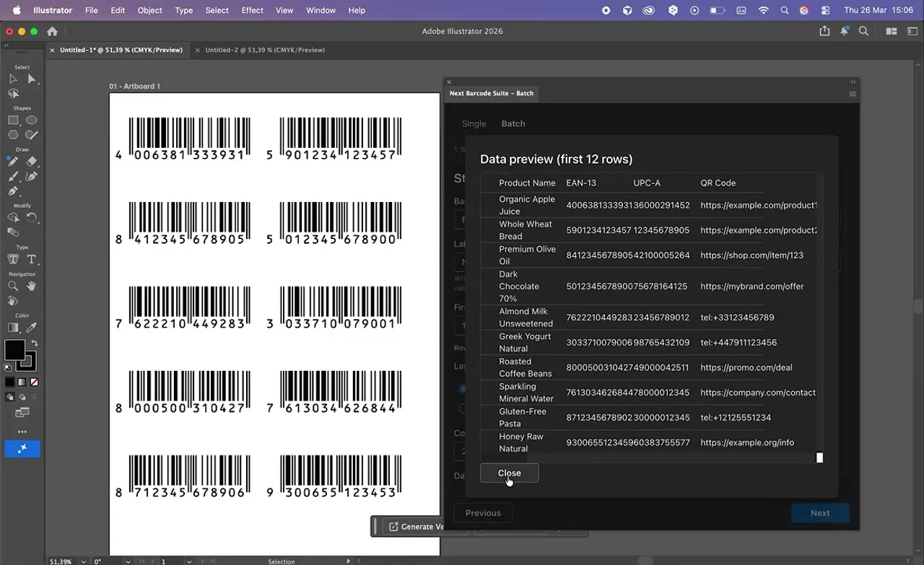Collapse the Barcode Suite panel with double-arrow

tap(853, 82)
